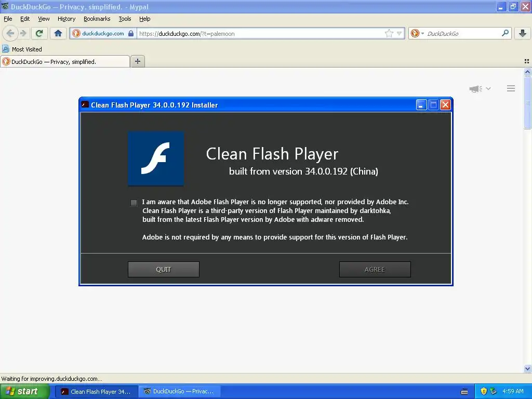Open the browser Home page icon
Image resolution: width=532 pixels, height=399 pixels.
coord(58,33)
